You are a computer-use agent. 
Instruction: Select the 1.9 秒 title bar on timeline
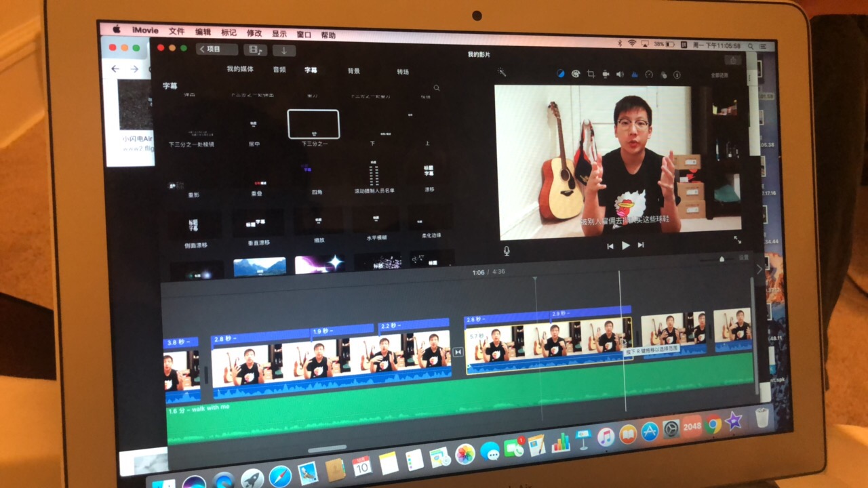(x=342, y=330)
